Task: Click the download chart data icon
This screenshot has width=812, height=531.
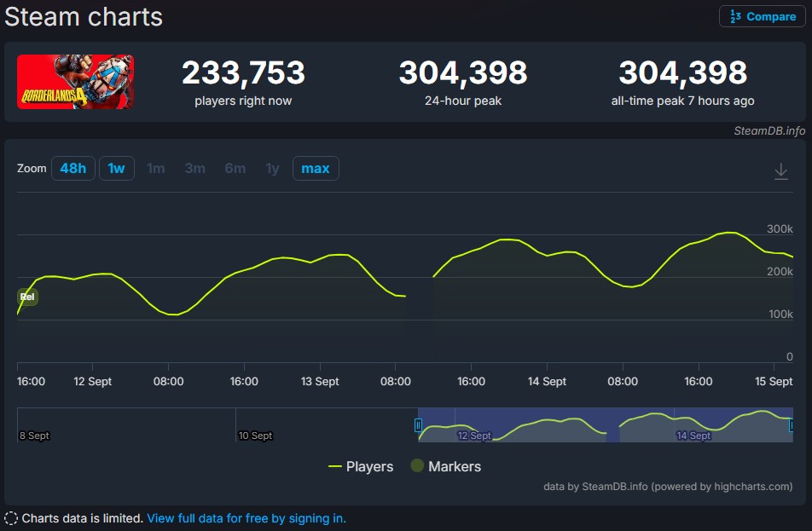Action: tap(780, 171)
